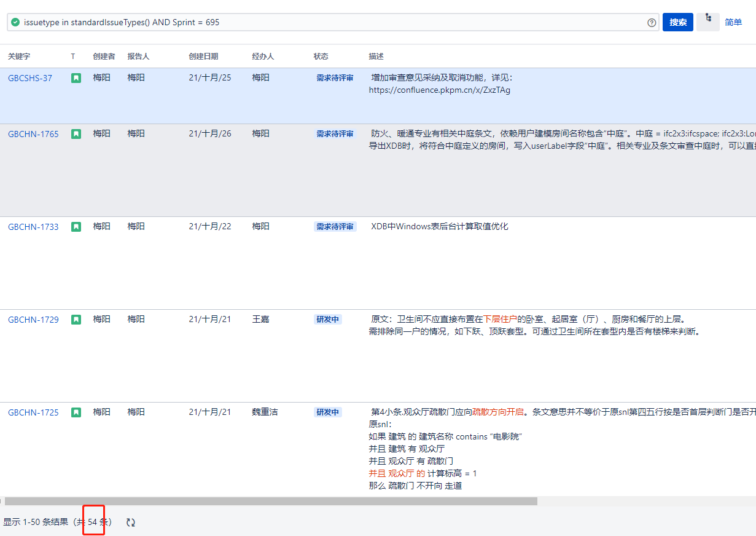The height and width of the screenshot is (536, 756).
Task: Refresh the search results with the reload icon
Action: 131,522
